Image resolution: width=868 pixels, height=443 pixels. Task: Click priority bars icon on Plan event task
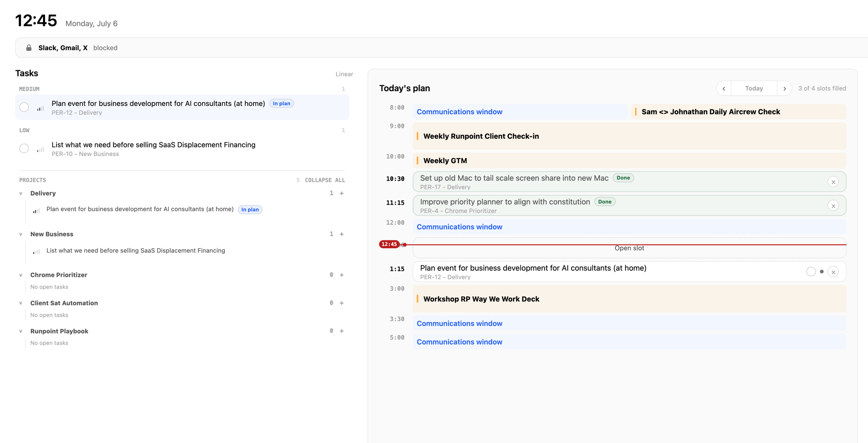[x=40, y=108]
